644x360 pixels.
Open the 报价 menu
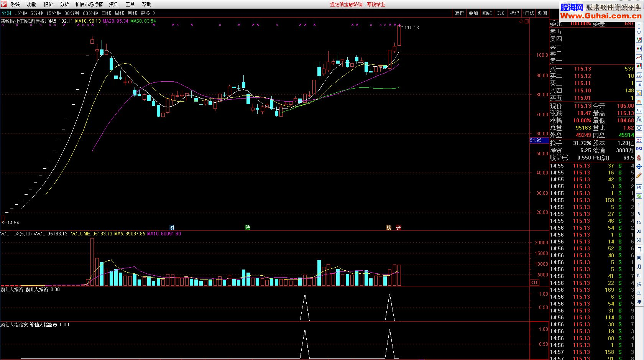pyautogui.click(x=48, y=4)
